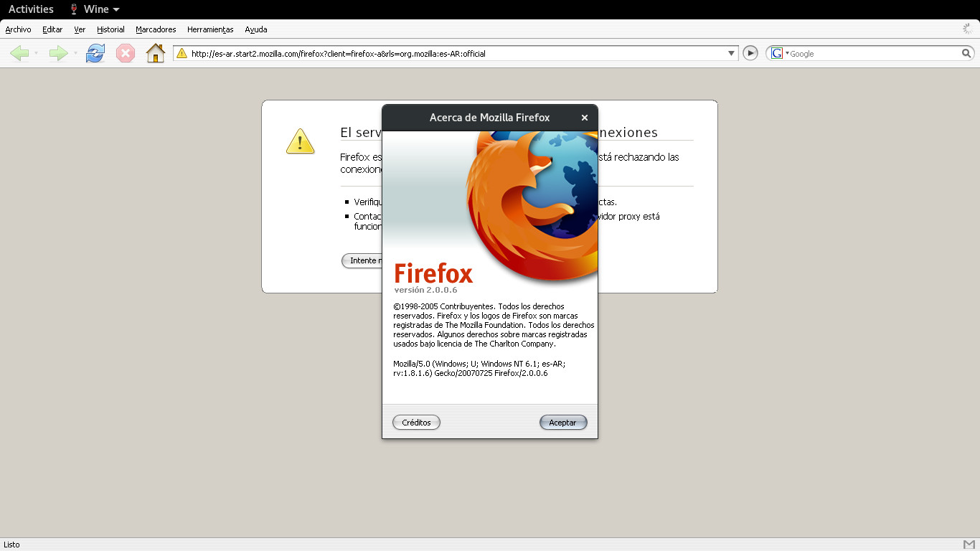
Task: Click the Créditos button in the dialog
Action: 416,423
